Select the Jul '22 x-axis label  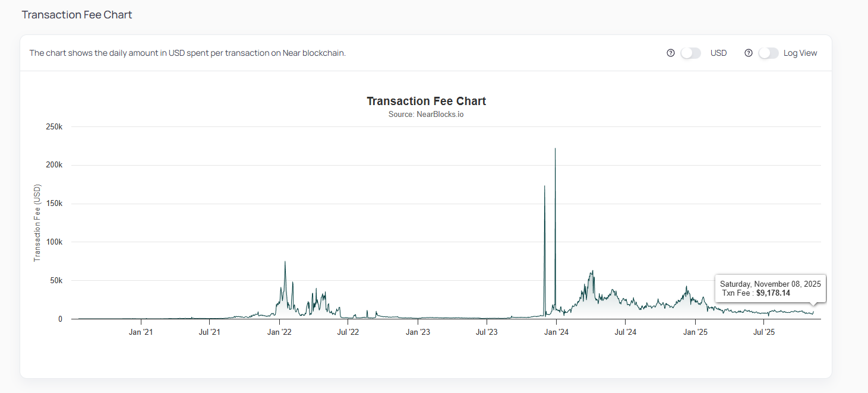(348, 332)
